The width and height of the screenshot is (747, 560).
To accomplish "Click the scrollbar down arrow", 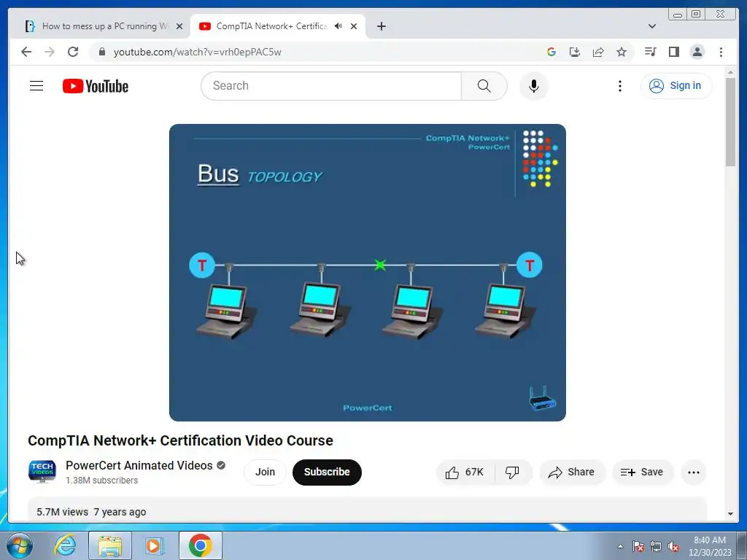I will (730, 514).
